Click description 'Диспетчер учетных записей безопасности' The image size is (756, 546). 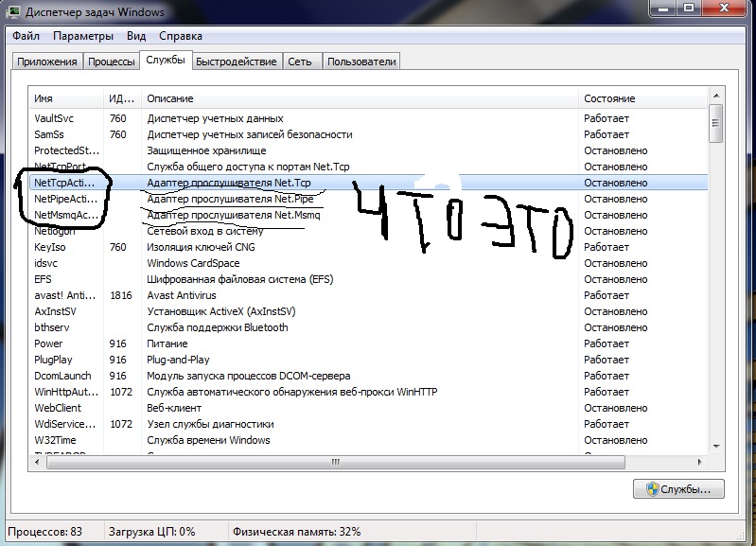click(250, 134)
